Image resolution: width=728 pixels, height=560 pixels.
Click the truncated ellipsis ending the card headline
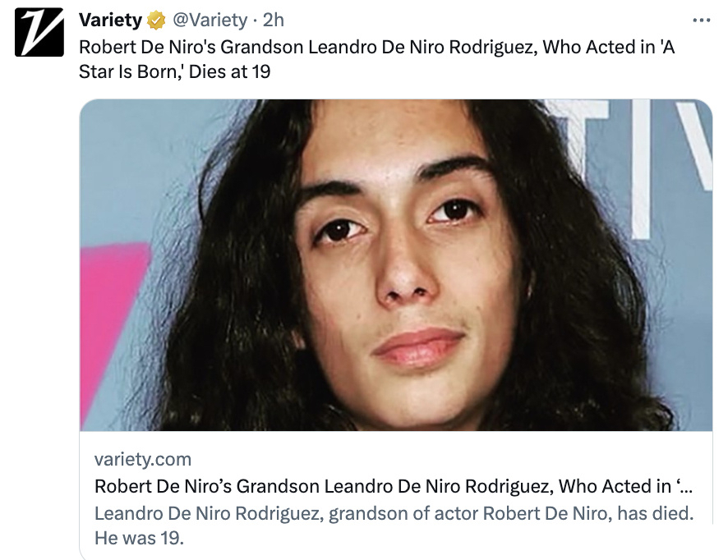pyautogui.click(x=684, y=486)
